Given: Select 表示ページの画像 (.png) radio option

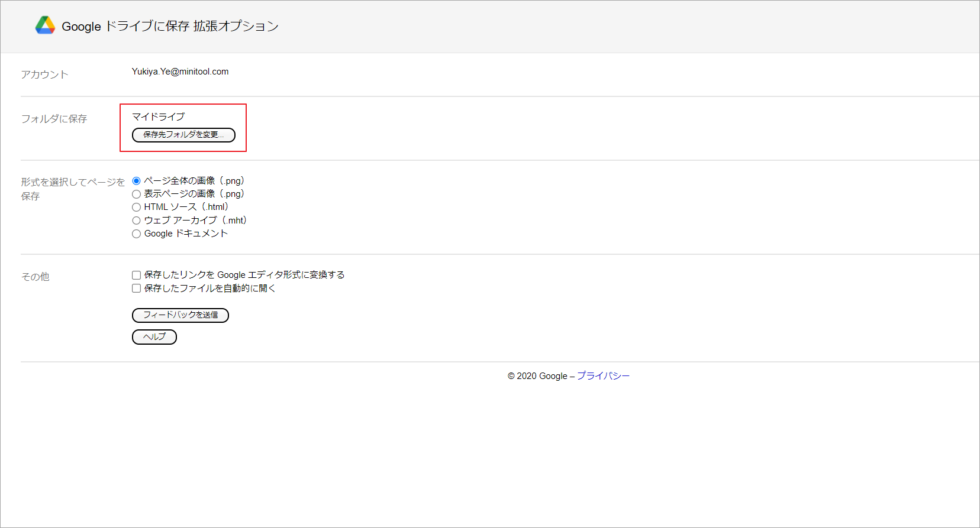Looking at the screenshot, I should click(x=136, y=194).
